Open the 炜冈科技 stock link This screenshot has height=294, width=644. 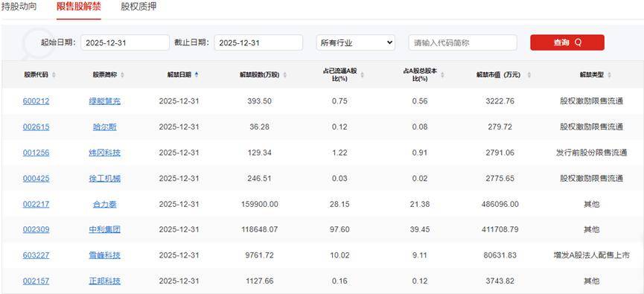pos(105,153)
